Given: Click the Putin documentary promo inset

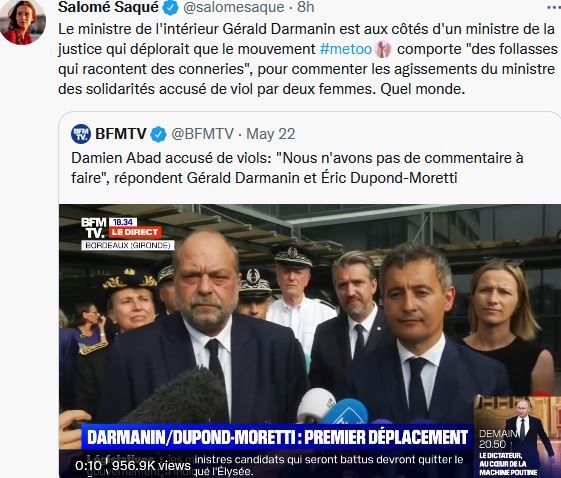Looking at the screenshot, I should pos(517,436).
